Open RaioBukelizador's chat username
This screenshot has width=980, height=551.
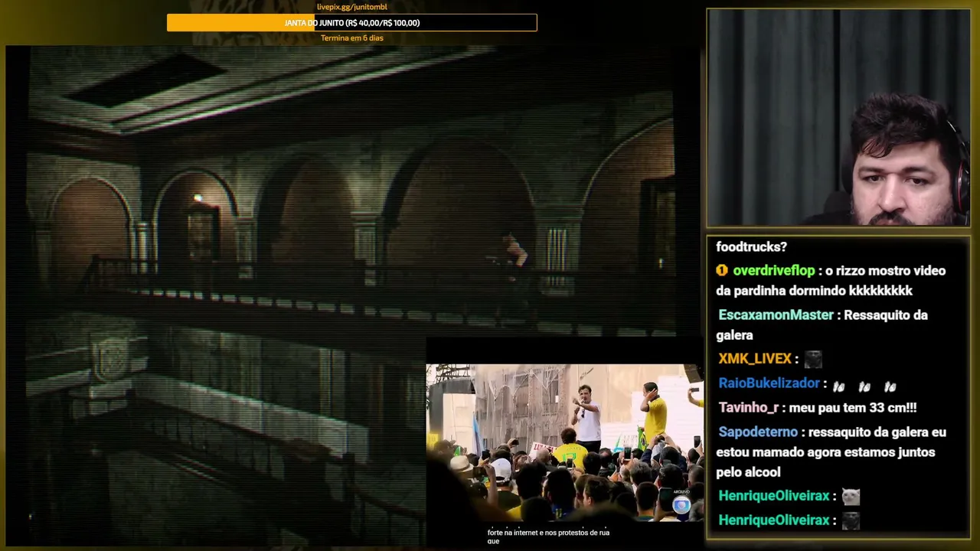pyautogui.click(x=769, y=383)
